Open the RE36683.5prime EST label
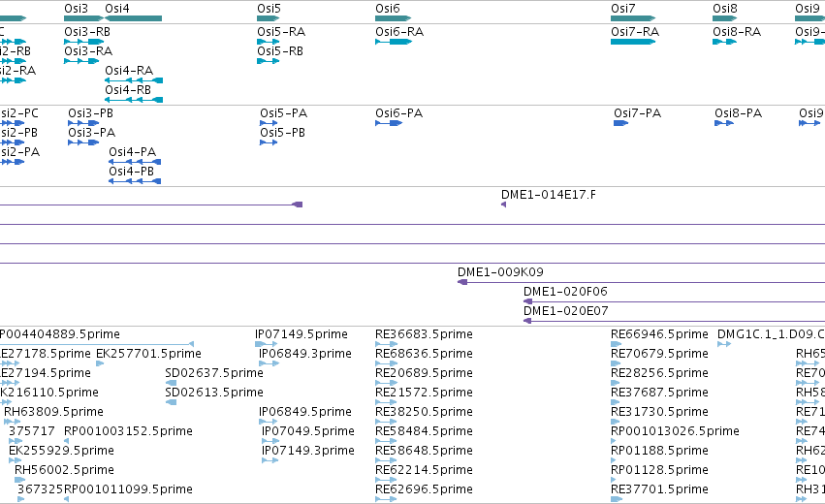Image resolution: width=825 pixels, height=504 pixels. [424, 334]
